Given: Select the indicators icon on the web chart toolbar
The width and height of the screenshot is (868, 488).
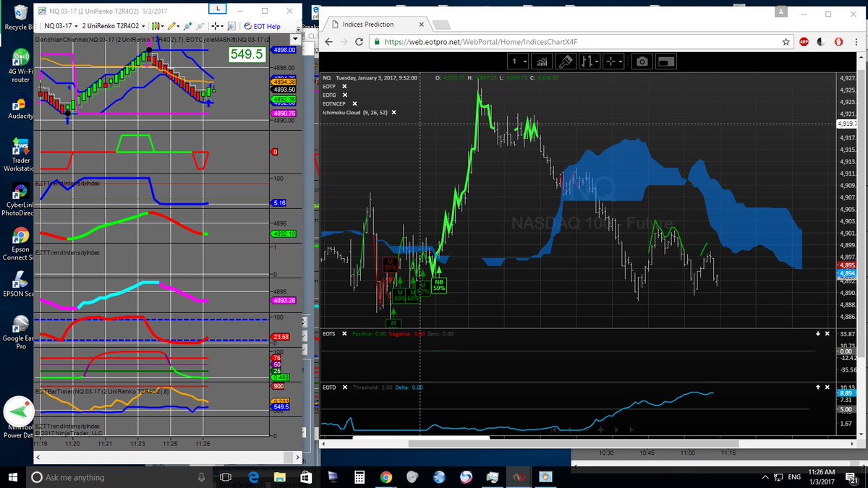Looking at the screenshot, I should click(x=542, y=61).
